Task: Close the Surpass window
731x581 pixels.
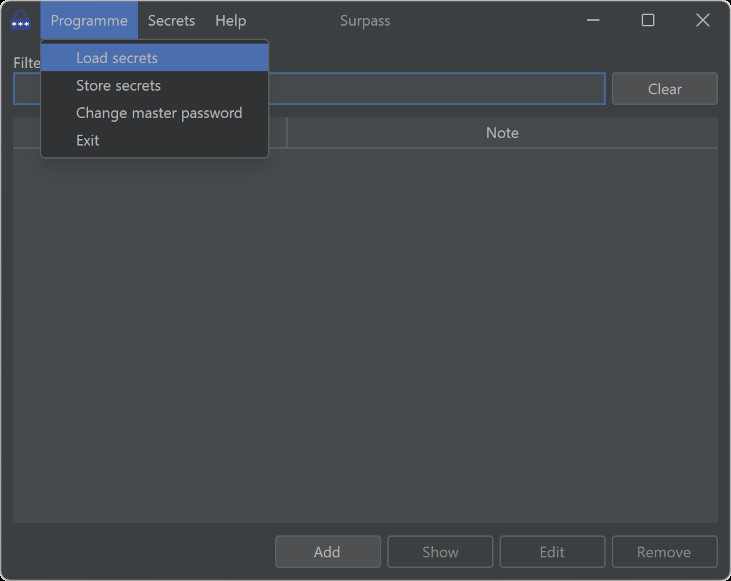Action: [703, 20]
